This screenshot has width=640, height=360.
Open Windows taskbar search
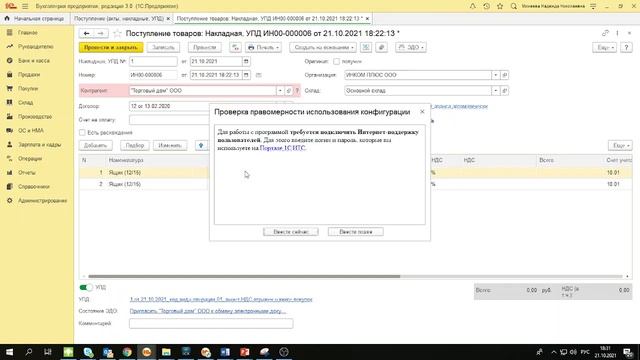pos(29,352)
